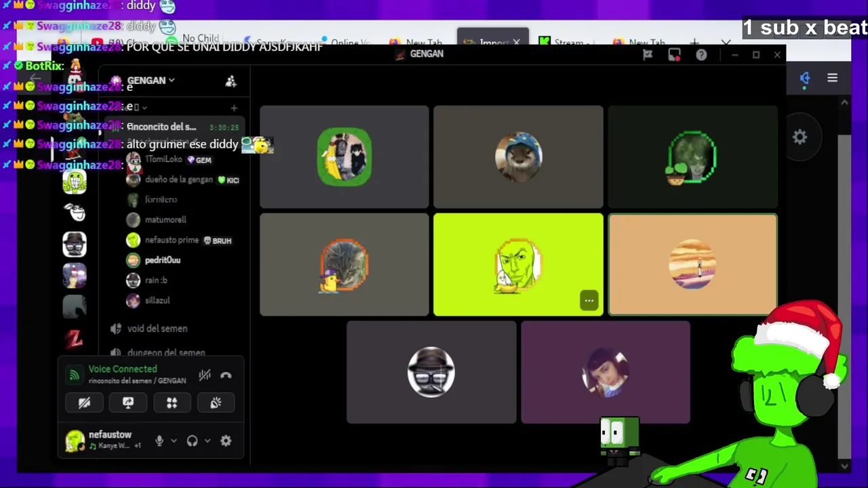
Task: Share your screen button
Action: click(128, 403)
